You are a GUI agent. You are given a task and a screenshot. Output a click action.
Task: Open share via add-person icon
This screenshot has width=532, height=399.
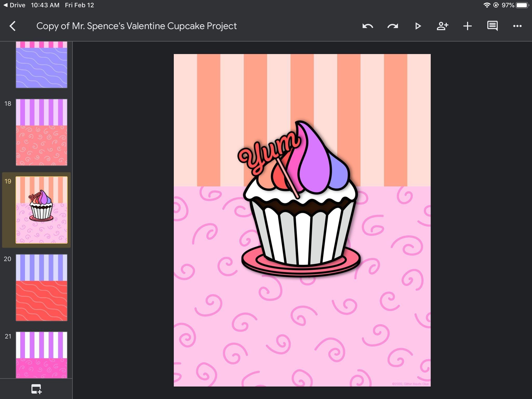point(442,26)
